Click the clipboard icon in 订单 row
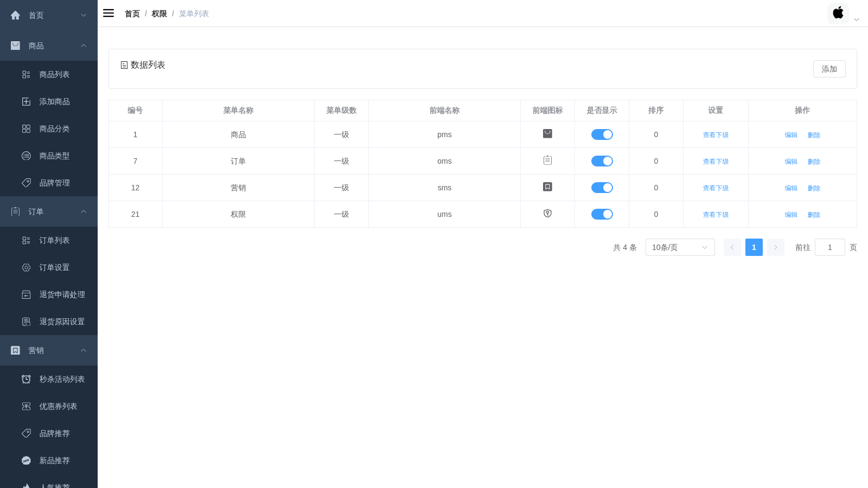The width and height of the screenshot is (868, 488). (x=547, y=160)
